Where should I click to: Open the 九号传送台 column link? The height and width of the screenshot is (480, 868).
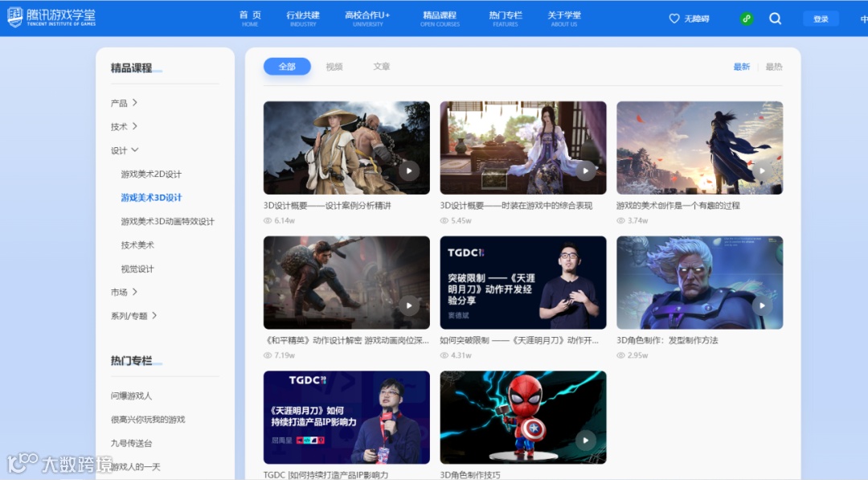(x=131, y=443)
